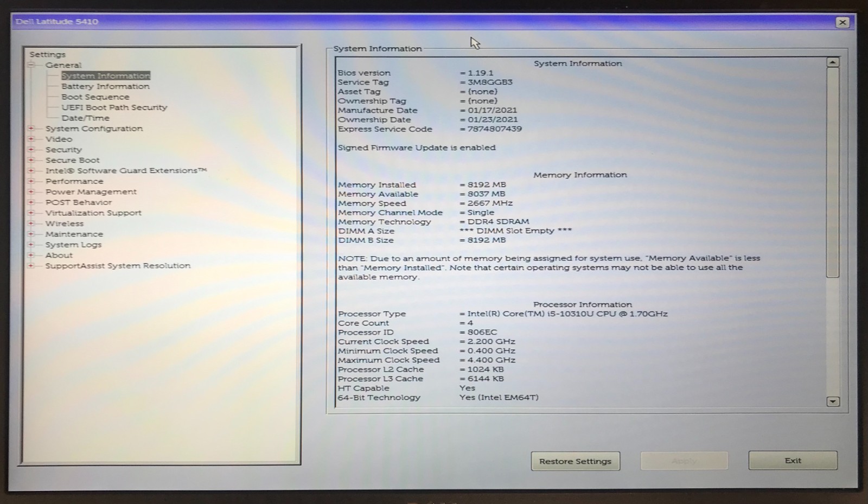Select the Performance category
The image size is (868, 504).
[74, 181]
